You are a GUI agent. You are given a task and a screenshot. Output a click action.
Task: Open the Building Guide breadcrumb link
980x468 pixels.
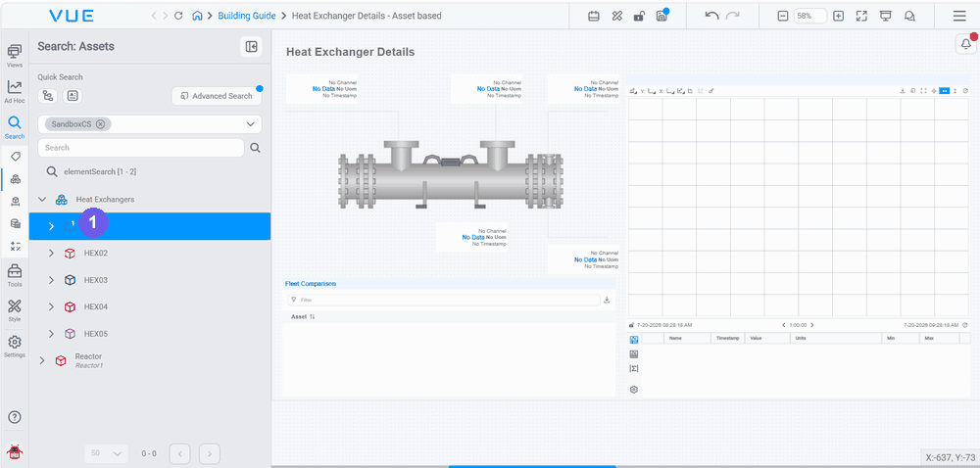(247, 16)
